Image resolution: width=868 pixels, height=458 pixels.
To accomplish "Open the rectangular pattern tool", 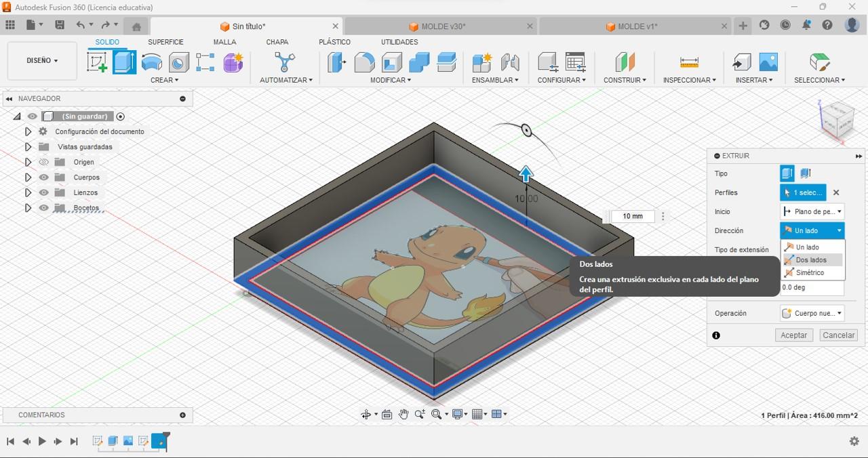I will 205,62.
